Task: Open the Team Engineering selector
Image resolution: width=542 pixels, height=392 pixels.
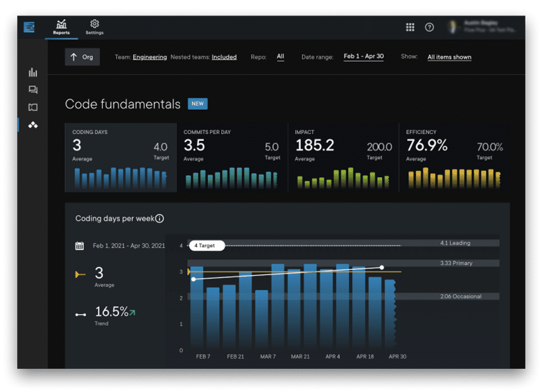Action: pos(150,57)
